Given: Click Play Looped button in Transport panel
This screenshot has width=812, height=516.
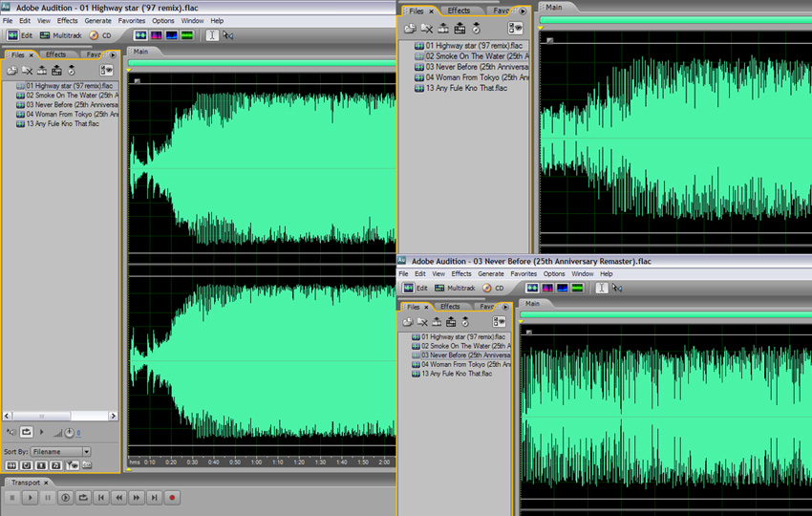Looking at the screenshot, I should 83,498.
